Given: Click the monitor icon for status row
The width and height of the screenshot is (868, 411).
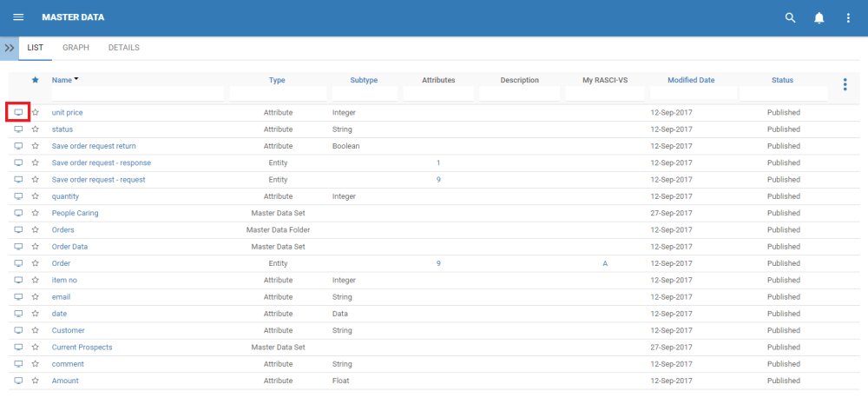Looking at the screenshot, I should pos(18,129).
